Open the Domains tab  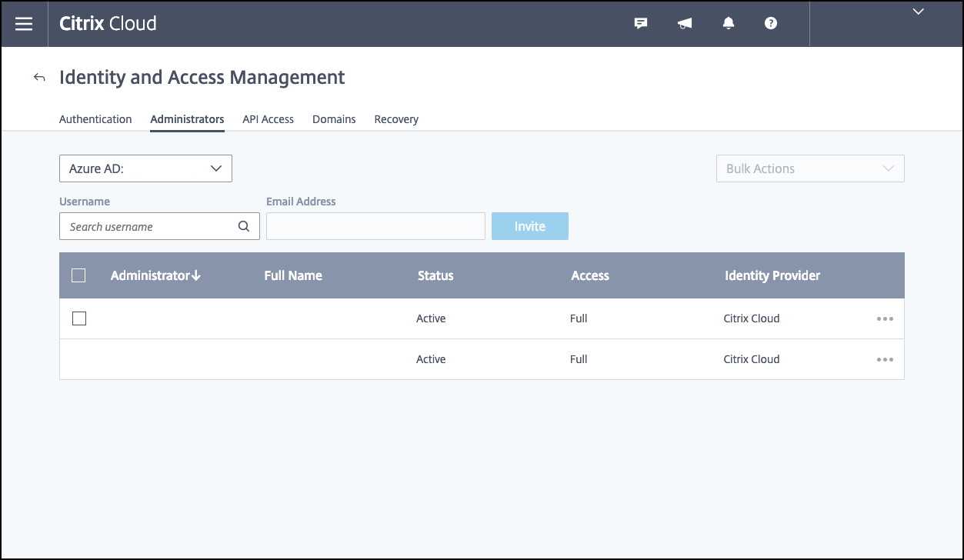pyautogui.click(x=334, y=119)
